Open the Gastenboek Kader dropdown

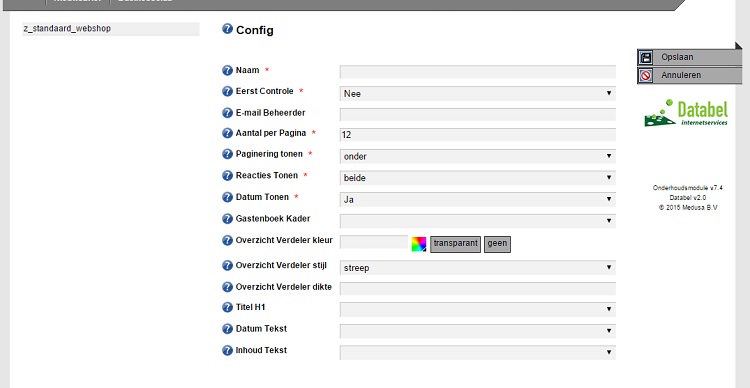(x=477, y=221)
